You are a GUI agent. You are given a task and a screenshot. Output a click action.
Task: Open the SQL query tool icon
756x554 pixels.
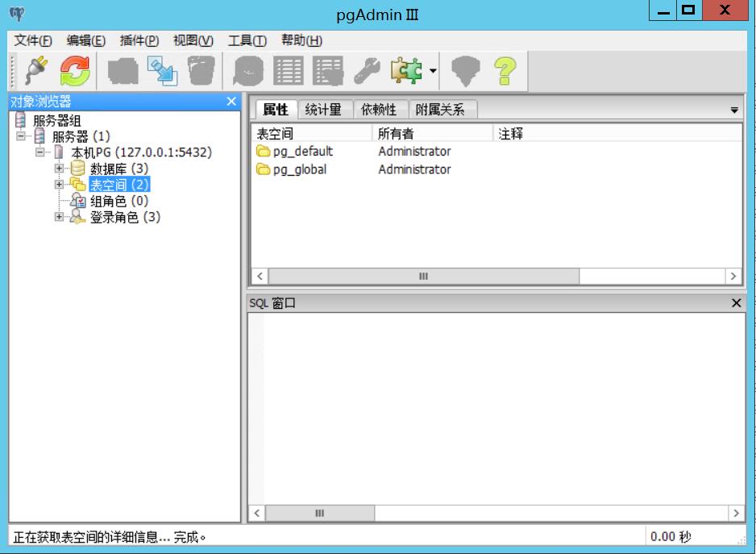tap(248, 71)
